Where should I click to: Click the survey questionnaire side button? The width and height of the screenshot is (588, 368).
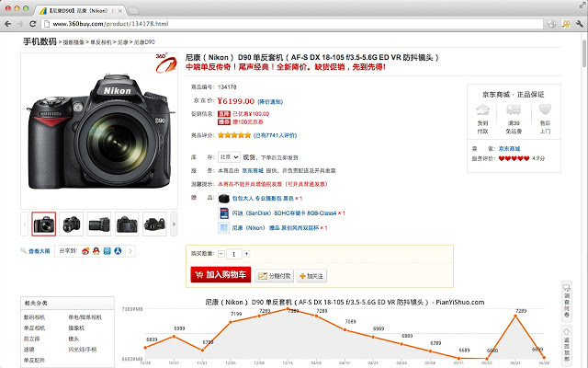coord(567,301)
